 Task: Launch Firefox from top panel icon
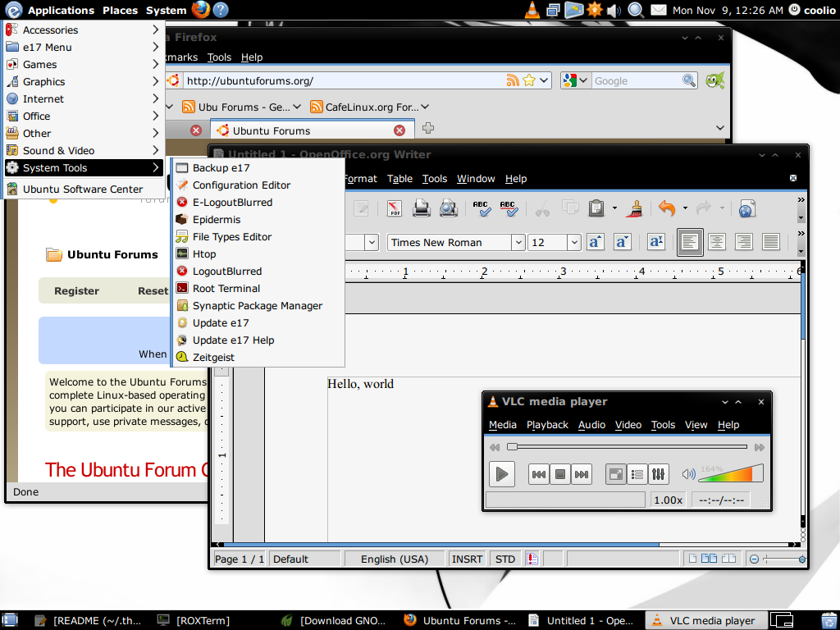(x=201, y=10)
